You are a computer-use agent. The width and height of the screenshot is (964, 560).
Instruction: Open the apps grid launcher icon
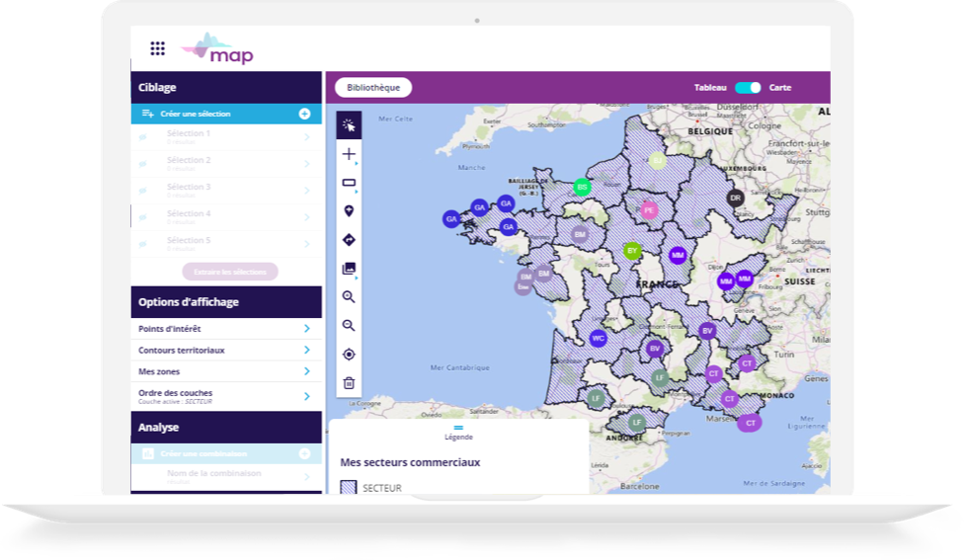click(x=157, y=48)
